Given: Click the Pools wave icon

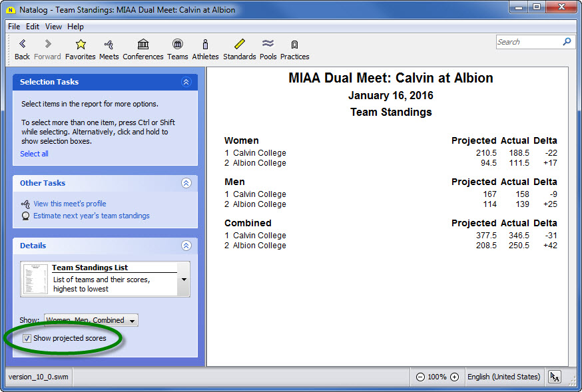Looking at the screenshot, I should click(x=268, y=45).
